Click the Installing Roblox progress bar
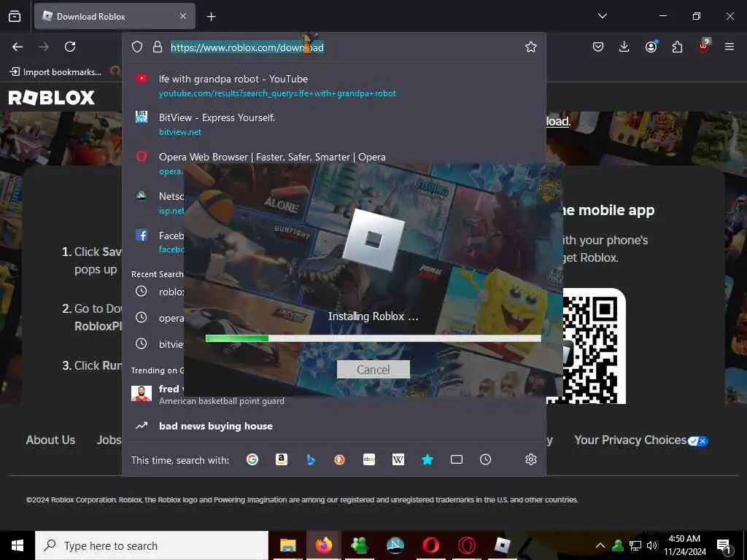The height and width of the screenshot is (560, 747). tap(373, 338)
